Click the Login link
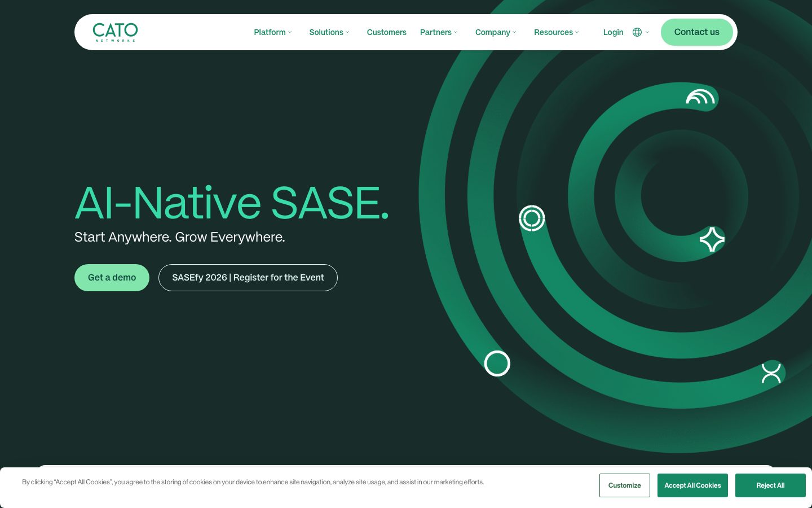 click(x=613, y=32)
